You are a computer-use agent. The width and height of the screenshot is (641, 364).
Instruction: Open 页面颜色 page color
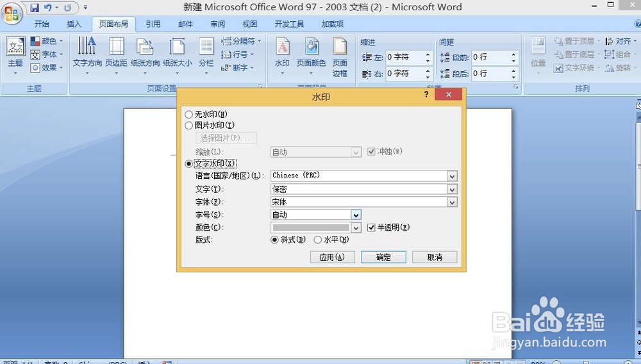point(311,56)
